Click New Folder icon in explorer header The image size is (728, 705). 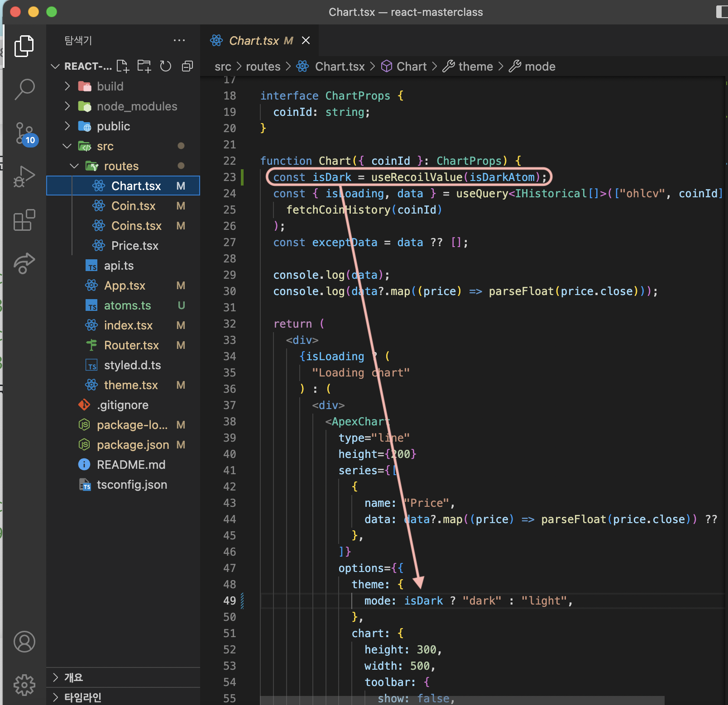144,67
